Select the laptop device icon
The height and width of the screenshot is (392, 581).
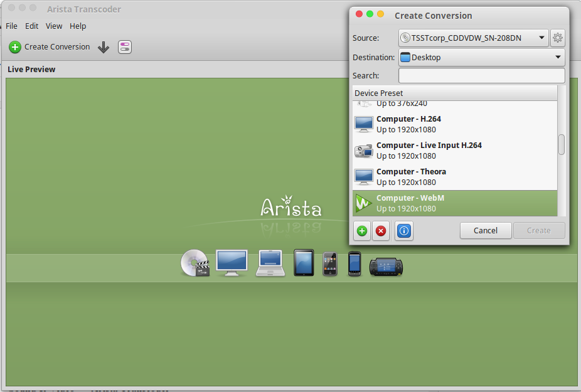click(x=270, y=263)
